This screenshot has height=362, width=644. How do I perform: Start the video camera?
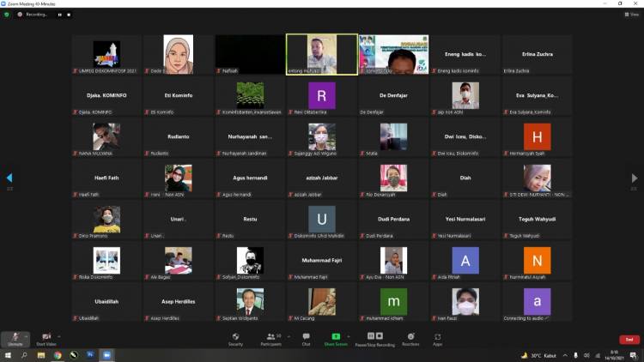coord(46,338)
